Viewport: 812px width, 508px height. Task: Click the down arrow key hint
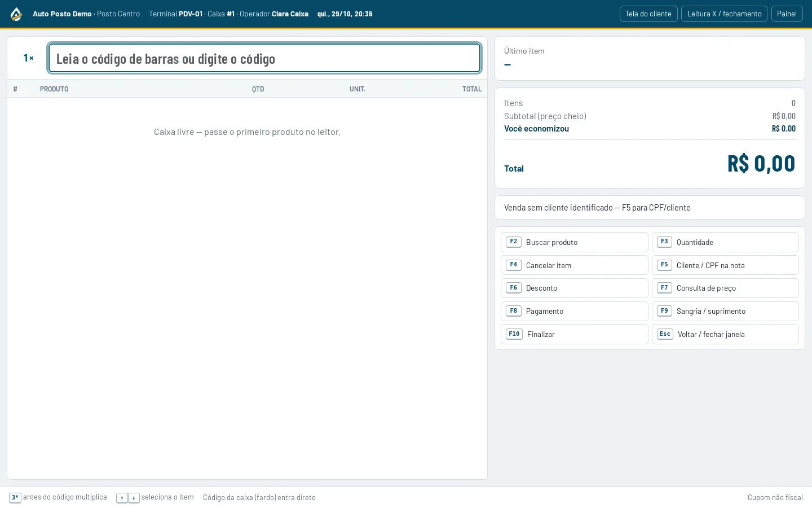(x=134, y=498)
